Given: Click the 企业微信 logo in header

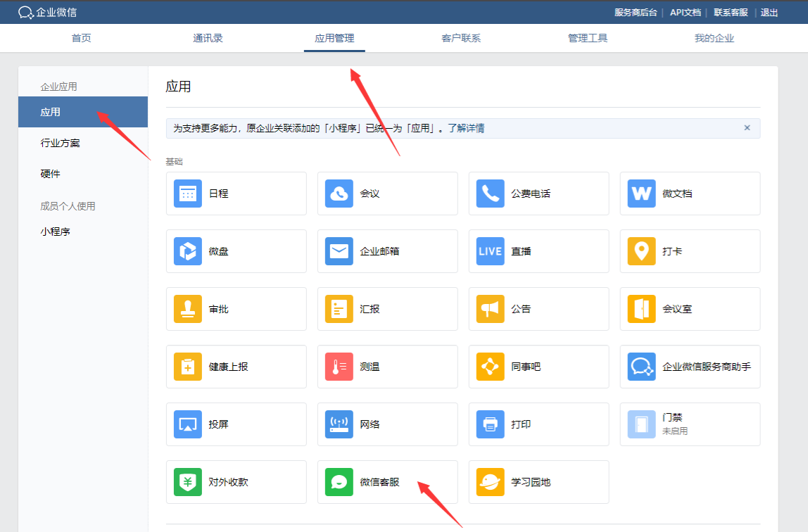Looking at the screenshot, I should [47, 13].
